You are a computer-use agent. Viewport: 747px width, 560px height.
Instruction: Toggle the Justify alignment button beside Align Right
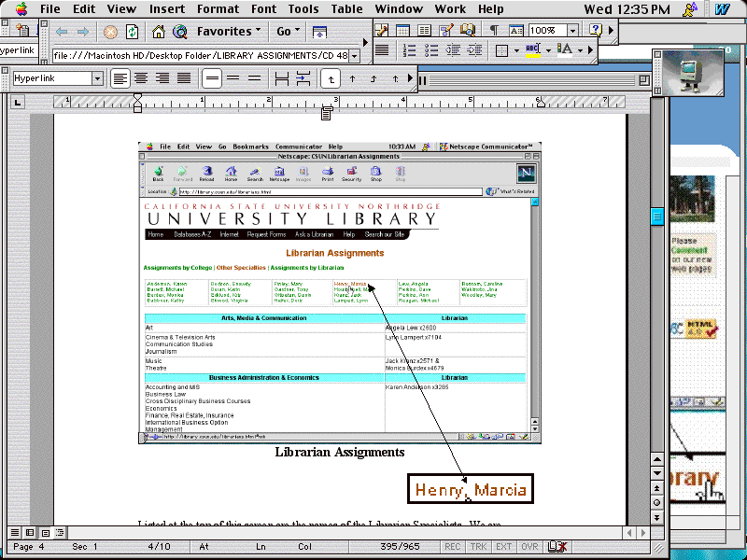[x=184, y=78]
